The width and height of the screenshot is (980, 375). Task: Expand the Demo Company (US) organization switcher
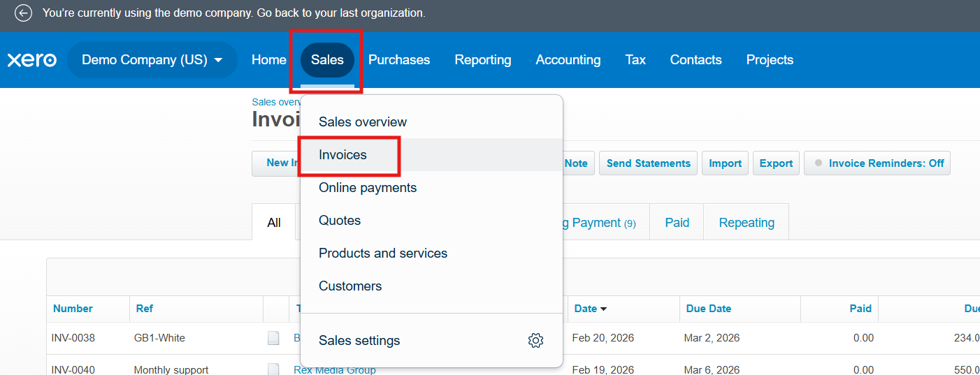tap(152, 60)
